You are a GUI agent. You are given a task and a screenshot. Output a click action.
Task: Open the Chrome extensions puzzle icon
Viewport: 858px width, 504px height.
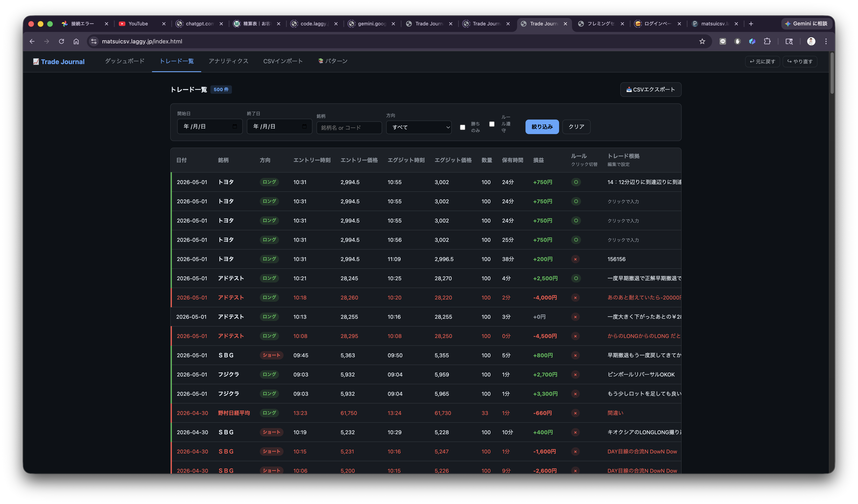[767, 41]
